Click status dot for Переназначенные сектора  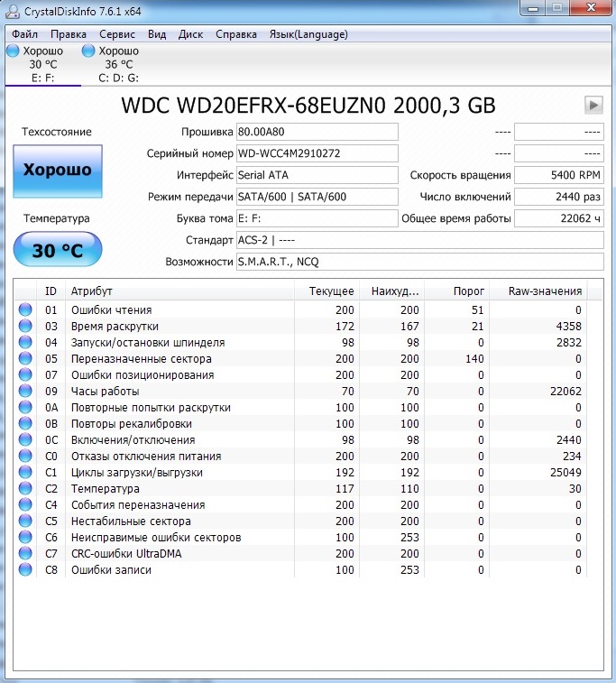(25, 358)
